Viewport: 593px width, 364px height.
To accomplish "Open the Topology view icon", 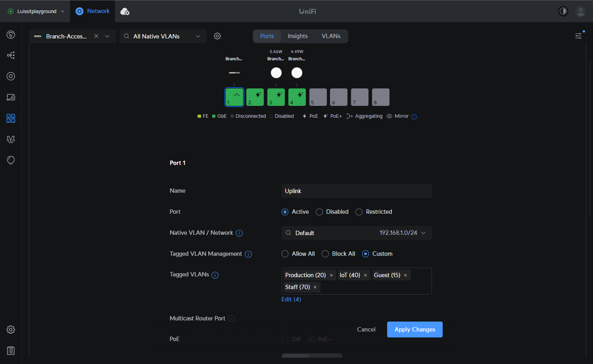I will coord(11,55).
